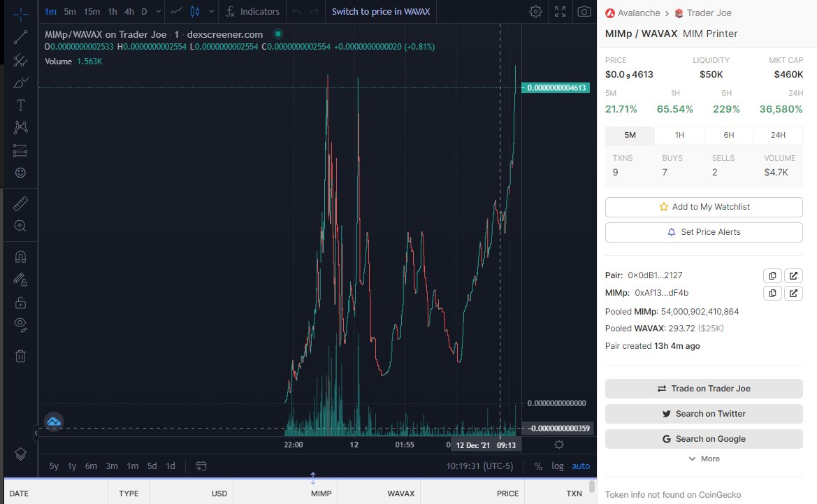Open time axis settings gear

coord(559,445)
